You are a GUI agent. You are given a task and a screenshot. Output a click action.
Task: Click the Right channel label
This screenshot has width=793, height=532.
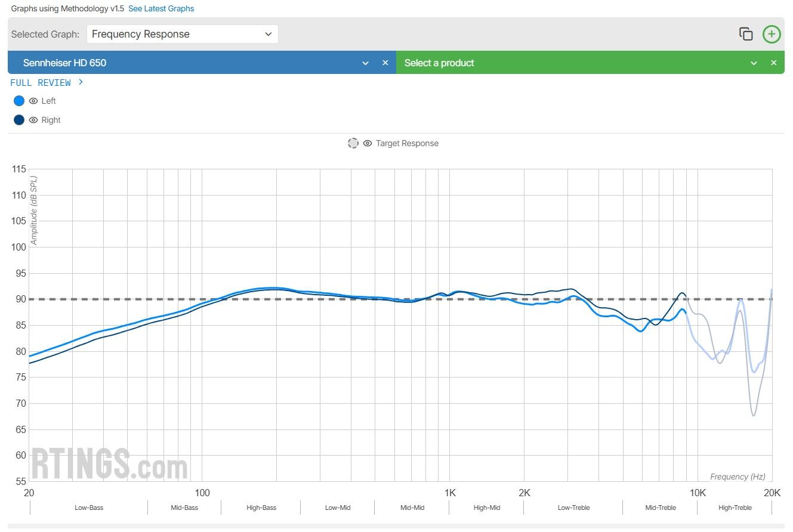(51, 120)
